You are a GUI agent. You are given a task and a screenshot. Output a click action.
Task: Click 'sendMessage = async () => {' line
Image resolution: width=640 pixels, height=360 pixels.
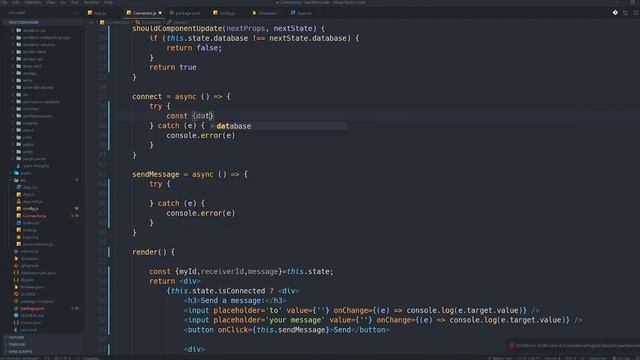(190, 175)
